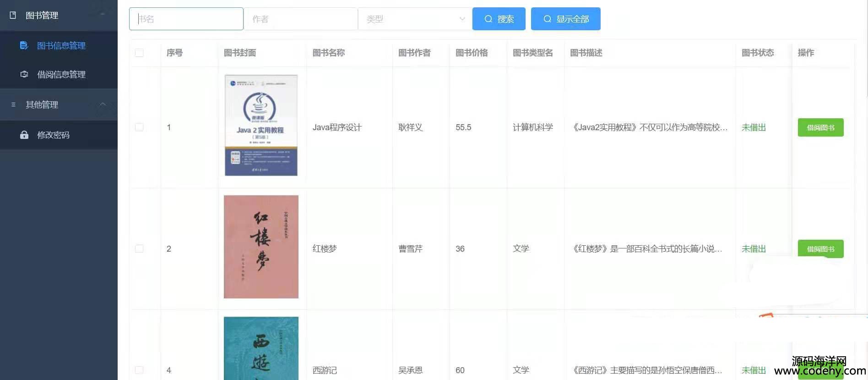Click the book name 红楼梦 cell
The height and width of the screenshot is (380, 868).
(x=325, y=248)
